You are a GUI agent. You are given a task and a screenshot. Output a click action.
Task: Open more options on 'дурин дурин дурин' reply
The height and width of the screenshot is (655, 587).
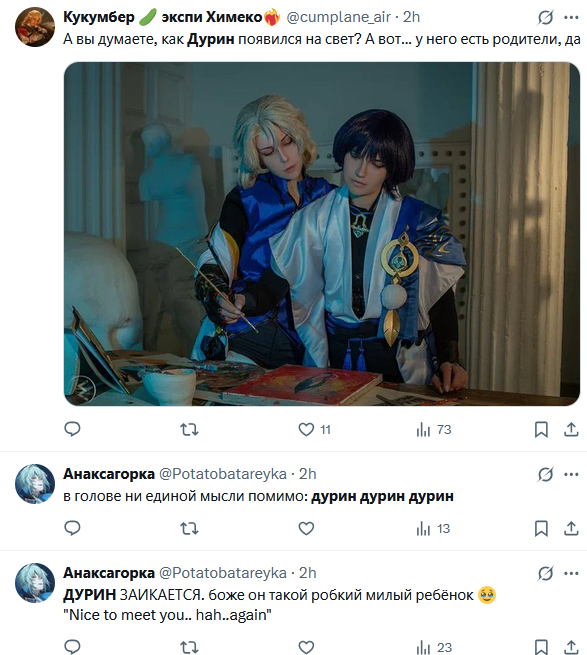pos(571,474)
